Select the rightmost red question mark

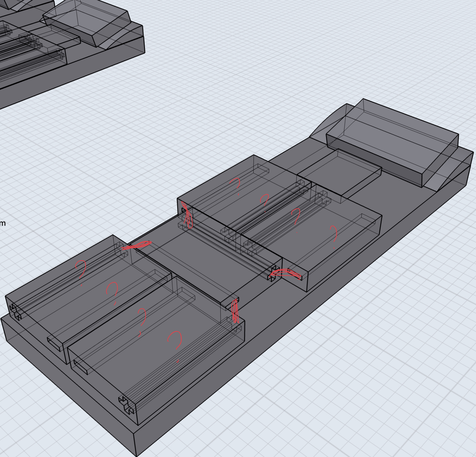tap(334, 235)
